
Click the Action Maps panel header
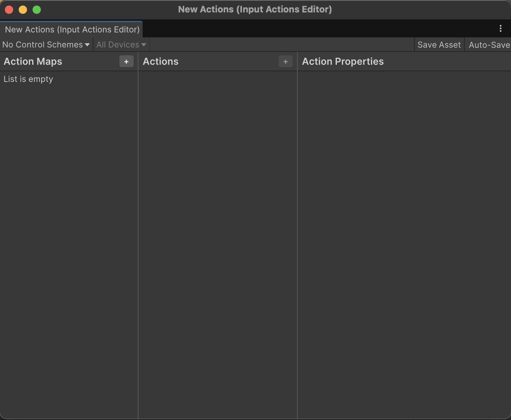(33, 62)
